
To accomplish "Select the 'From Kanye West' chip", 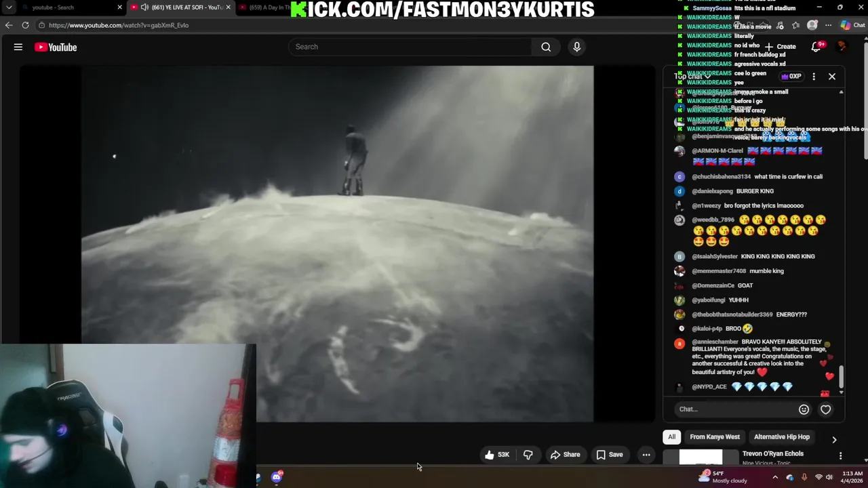I will point(715,437).
